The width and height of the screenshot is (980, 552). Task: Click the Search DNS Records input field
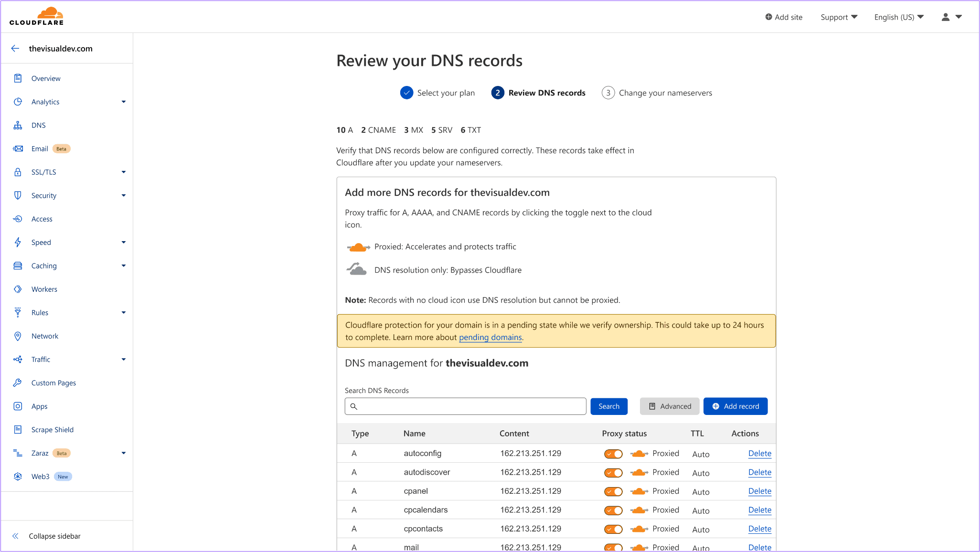[x=466, y=406]
